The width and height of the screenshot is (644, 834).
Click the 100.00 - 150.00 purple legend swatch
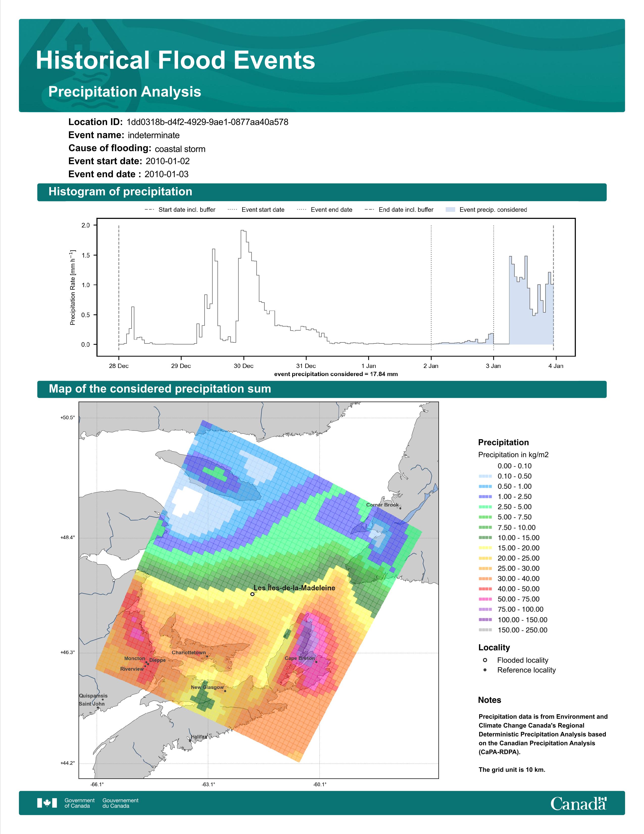pyautogui.click(x=485, y=620)
